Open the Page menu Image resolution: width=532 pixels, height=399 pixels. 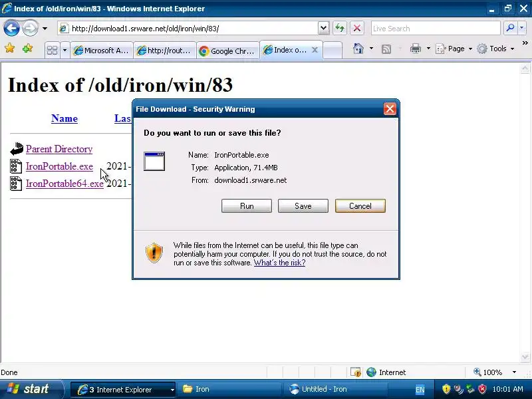454,49
